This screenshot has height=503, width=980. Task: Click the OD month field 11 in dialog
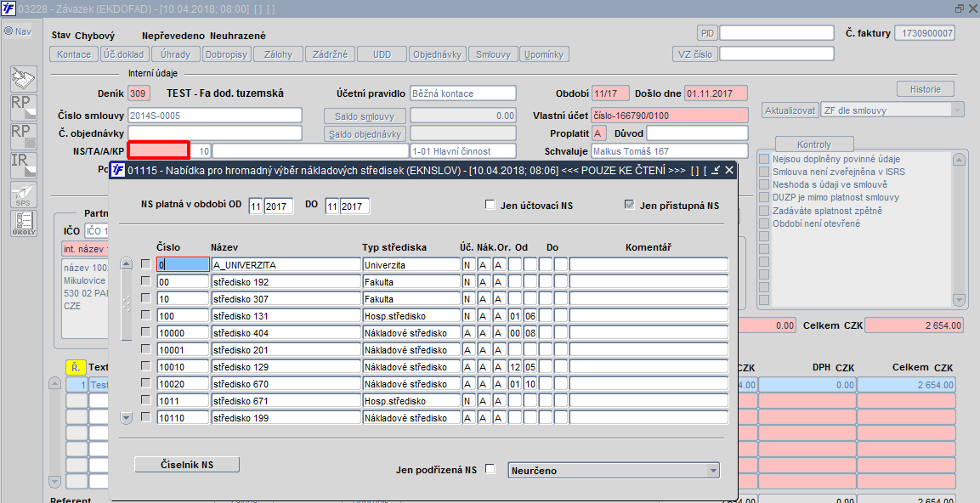255,206
